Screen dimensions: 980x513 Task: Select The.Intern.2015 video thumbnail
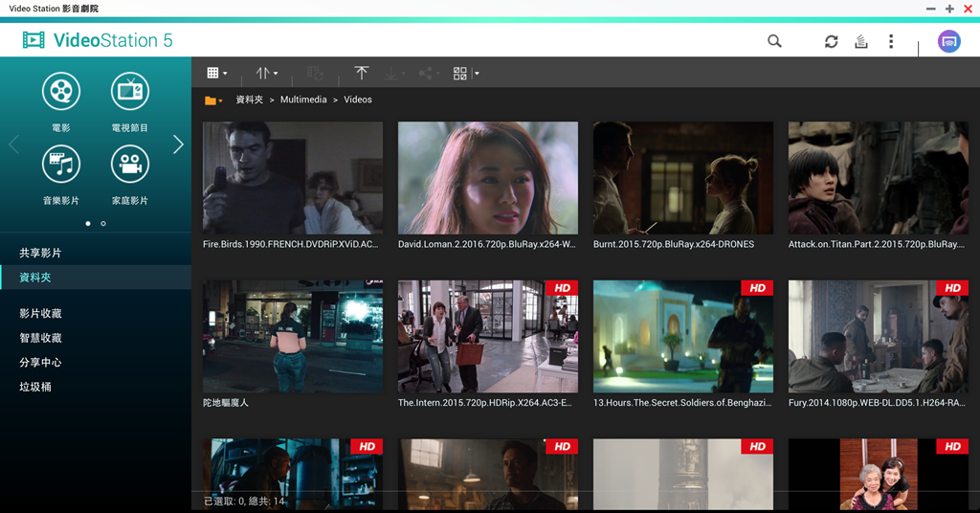point(487,336)
